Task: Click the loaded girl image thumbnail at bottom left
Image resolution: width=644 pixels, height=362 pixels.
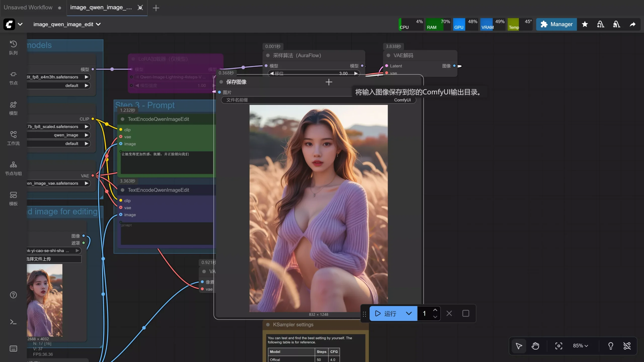Action: (x=45, y=300)
